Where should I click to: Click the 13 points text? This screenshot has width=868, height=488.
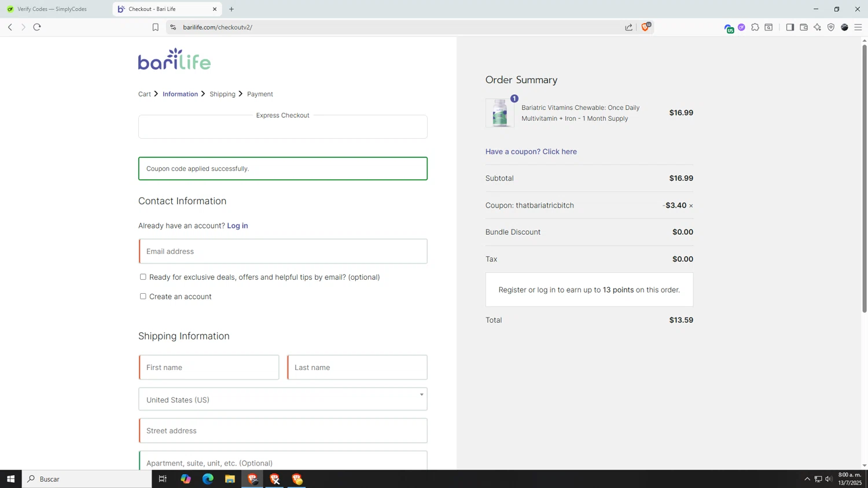618,290
